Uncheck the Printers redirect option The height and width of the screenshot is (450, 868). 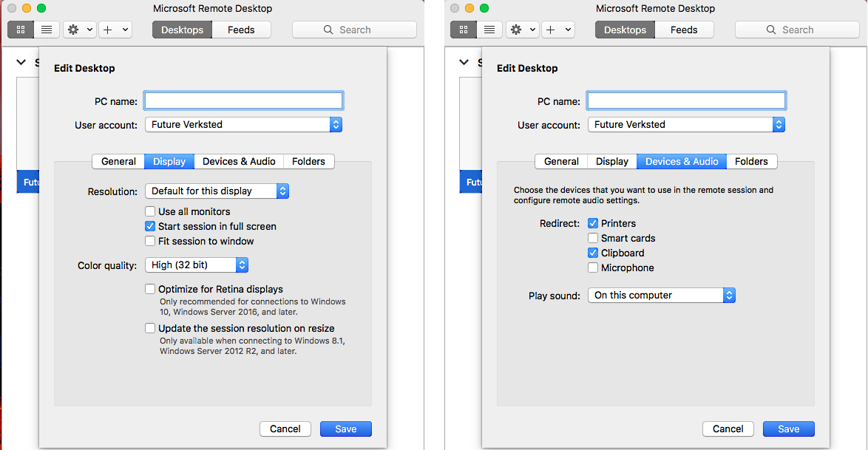click(592, 222)
